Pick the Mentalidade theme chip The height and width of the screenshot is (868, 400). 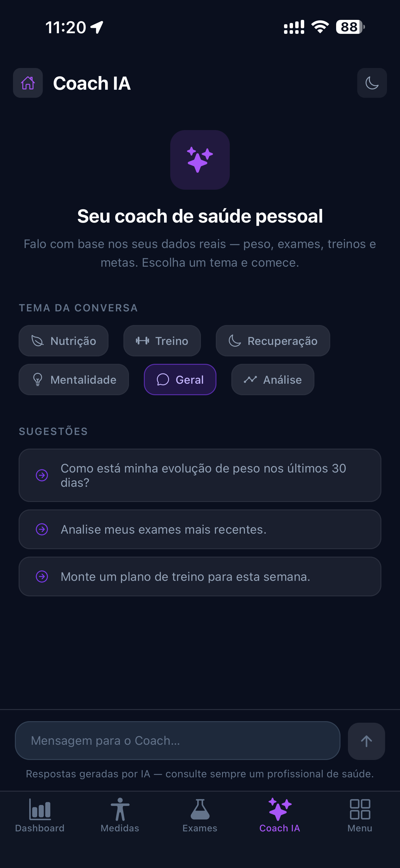point(74,379)
